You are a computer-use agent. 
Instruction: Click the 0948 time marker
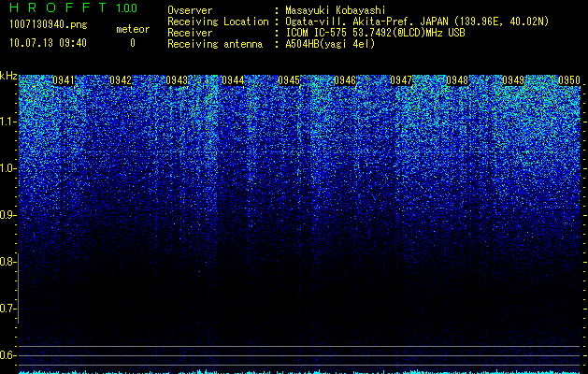[457, 80]
